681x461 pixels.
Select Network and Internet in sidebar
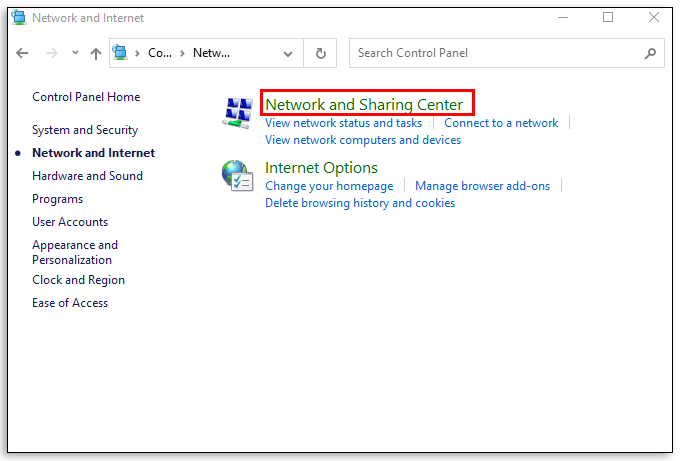tap(93, 153)
